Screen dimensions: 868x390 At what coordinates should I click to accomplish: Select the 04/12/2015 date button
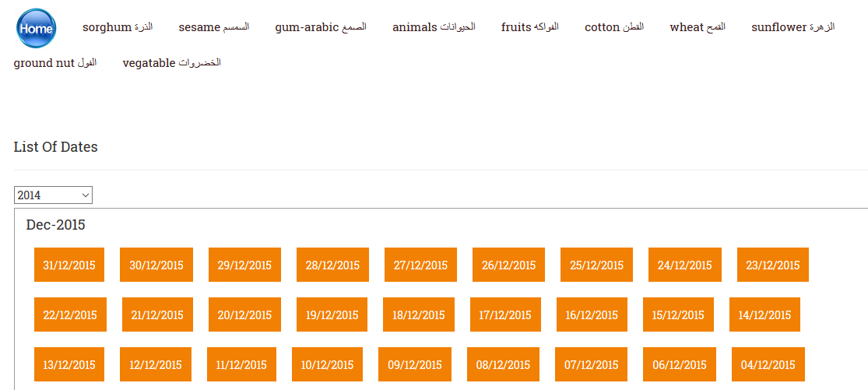pos(768,364)
